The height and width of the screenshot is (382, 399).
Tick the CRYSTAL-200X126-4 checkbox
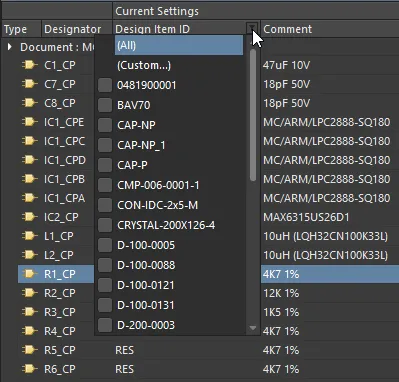tap(105, 225)
